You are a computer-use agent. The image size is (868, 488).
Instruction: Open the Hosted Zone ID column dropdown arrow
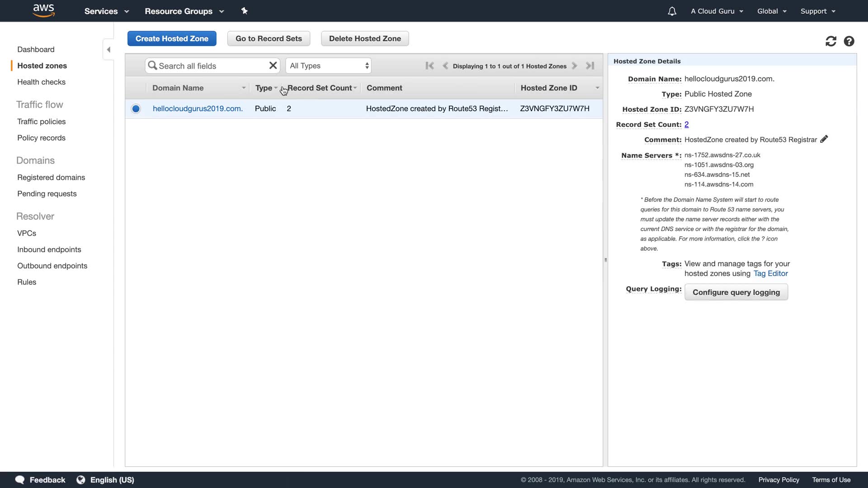coord(597,88)
